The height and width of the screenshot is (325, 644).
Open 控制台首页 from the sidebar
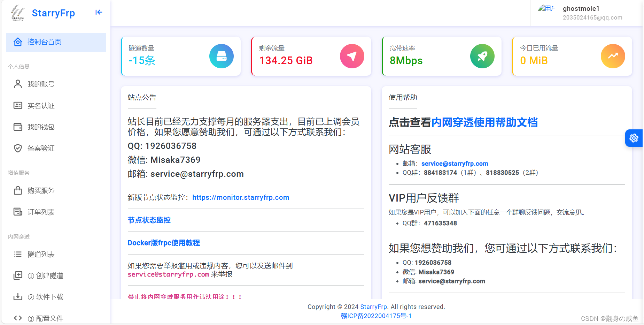point(56,42)
